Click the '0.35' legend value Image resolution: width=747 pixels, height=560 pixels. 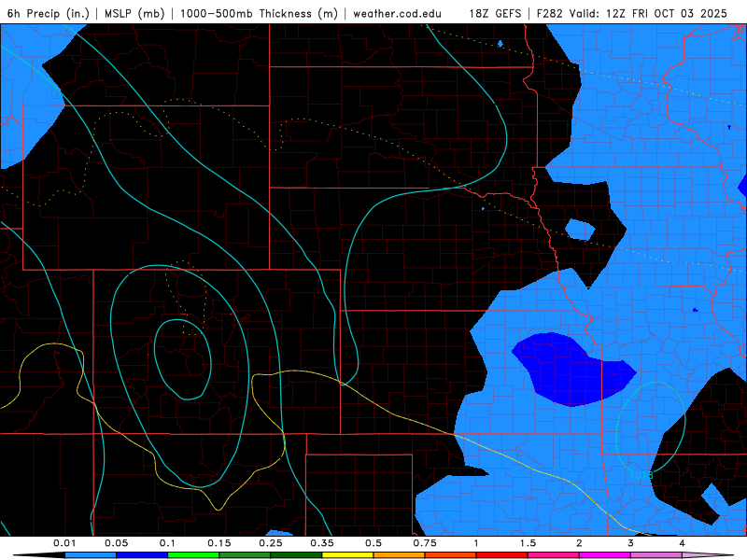pos(322,543)
